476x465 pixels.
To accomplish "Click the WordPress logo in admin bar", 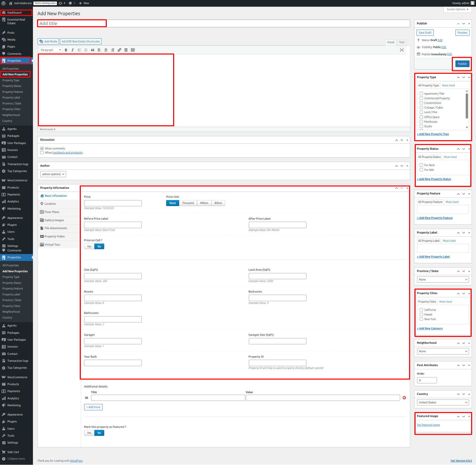I will (4, 3).
